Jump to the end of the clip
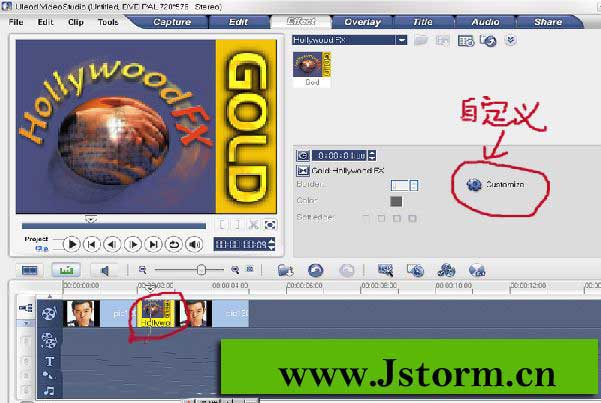Screen dimensions: 601x403 click(x=153, y=244)
